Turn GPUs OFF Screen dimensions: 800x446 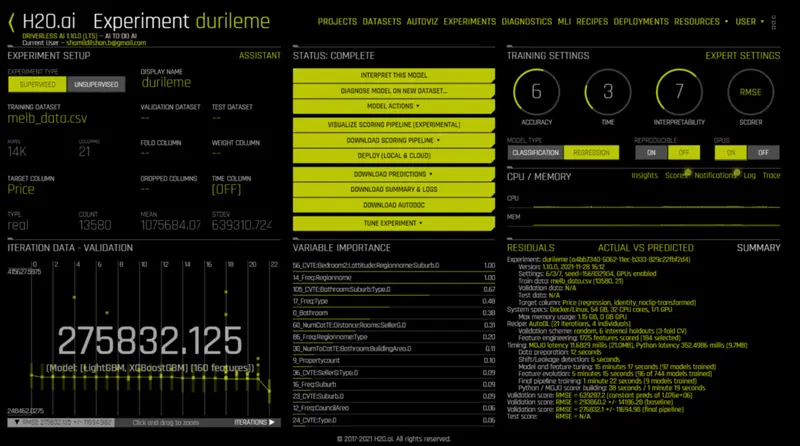coord(763,153)
